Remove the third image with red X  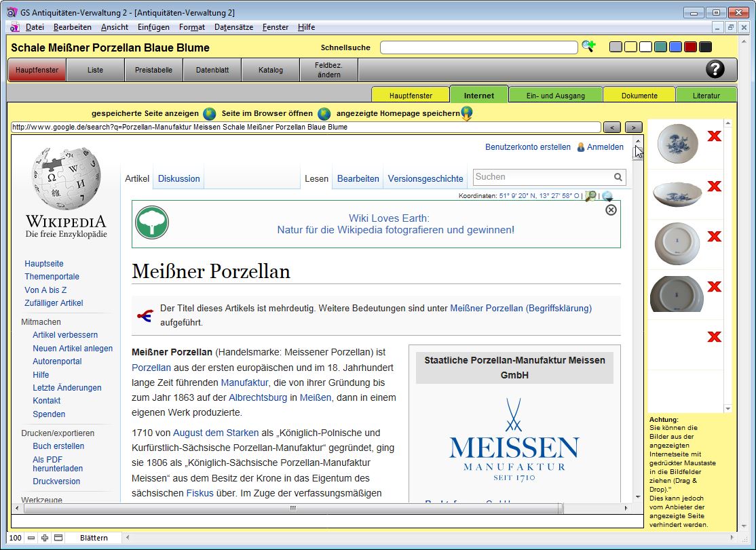coord(714,237)
